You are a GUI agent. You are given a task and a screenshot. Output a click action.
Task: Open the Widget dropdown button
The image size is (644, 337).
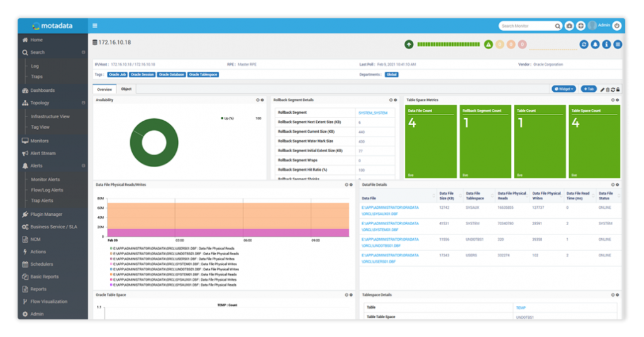(x=563, y=89)
